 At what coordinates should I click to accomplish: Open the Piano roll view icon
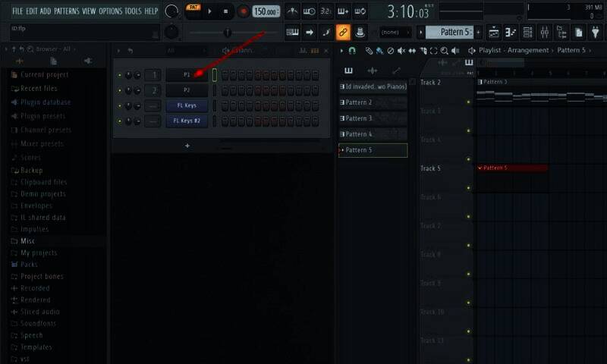511,33
